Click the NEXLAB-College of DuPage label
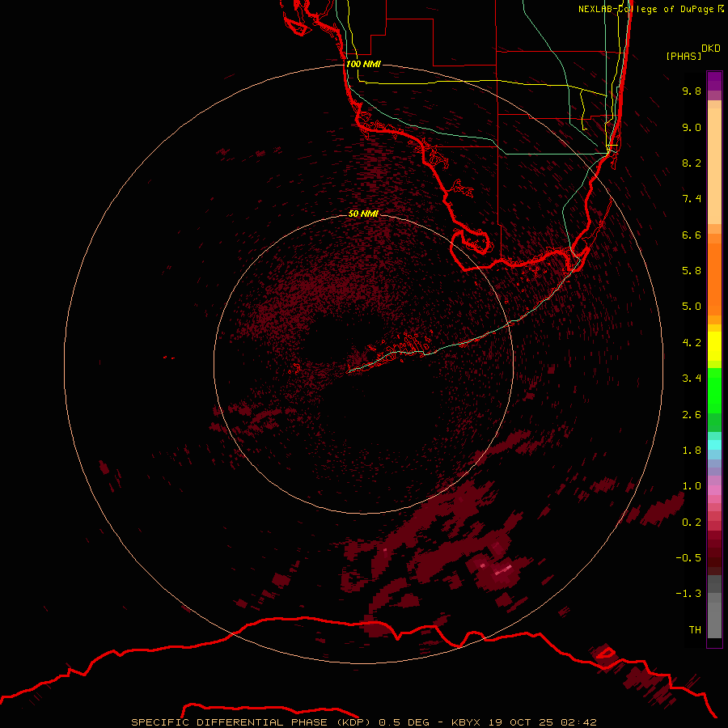The width and height of the screenshot is (728, 728). point(645,9)
